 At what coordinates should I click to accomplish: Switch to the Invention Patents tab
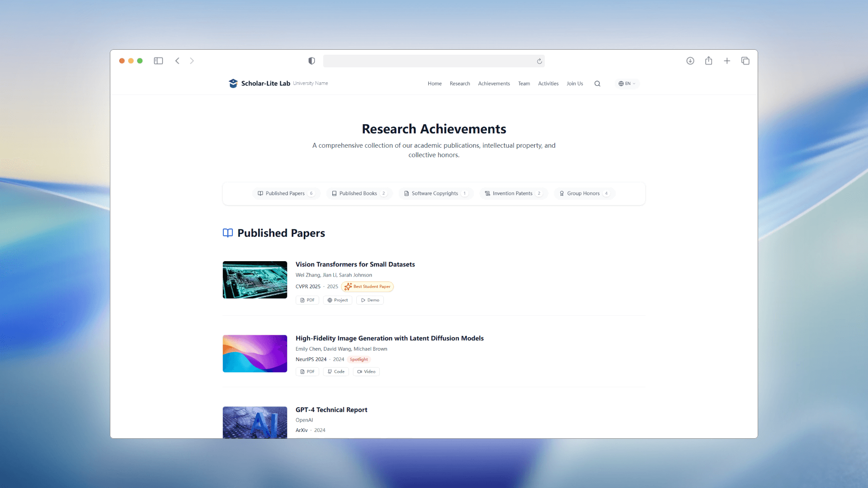coord(513,193)
